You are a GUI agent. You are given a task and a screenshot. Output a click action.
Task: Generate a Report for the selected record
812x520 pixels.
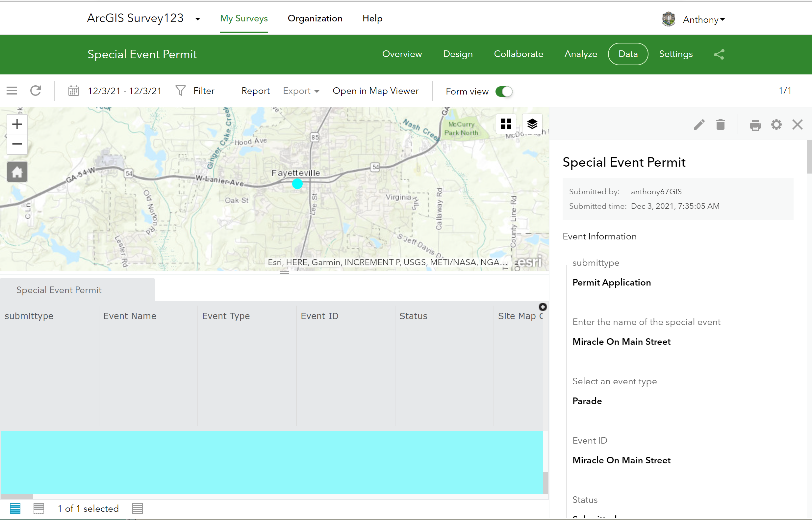(x=255, y=91)
